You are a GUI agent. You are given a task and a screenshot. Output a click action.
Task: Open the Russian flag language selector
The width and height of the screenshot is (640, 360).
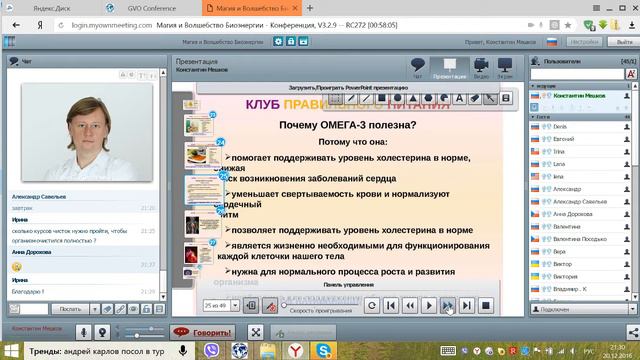(x=552, y=42)
